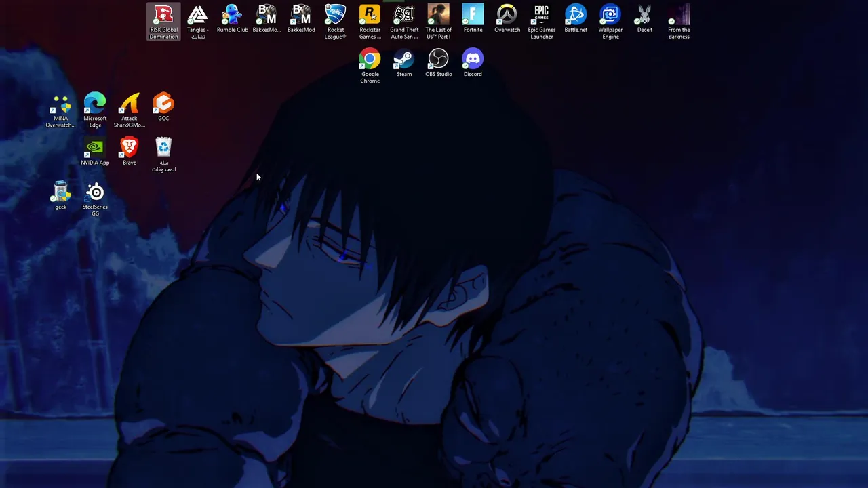Select the Tangles desktop shortcut
This screenshot has width=868, height=488.
click(x=198, y=22)
